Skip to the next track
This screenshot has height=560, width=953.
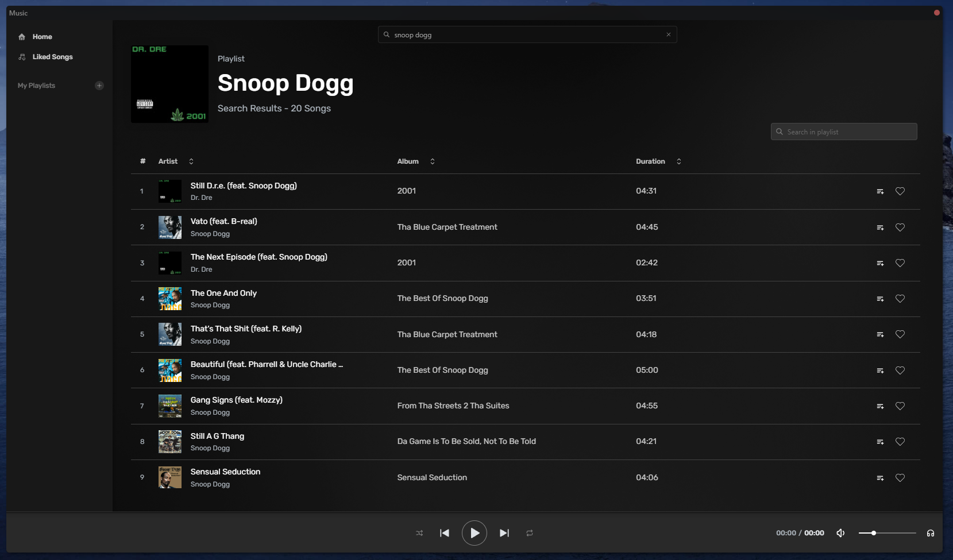pos(504,533)
